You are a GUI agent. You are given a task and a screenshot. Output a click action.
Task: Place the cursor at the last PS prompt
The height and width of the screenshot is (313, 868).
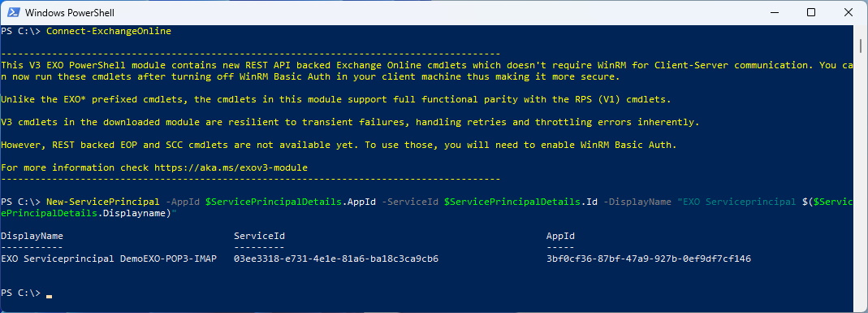(49, 293)
